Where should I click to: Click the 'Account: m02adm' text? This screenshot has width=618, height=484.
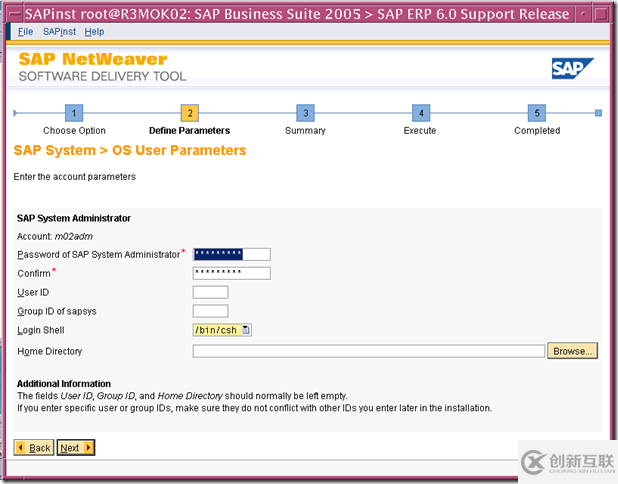[x=55, y=236]
